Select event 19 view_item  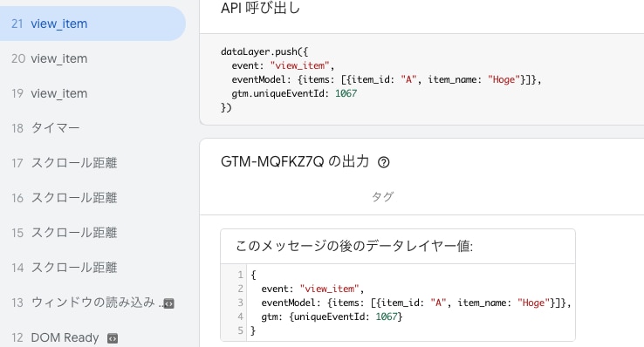[92, 93]
